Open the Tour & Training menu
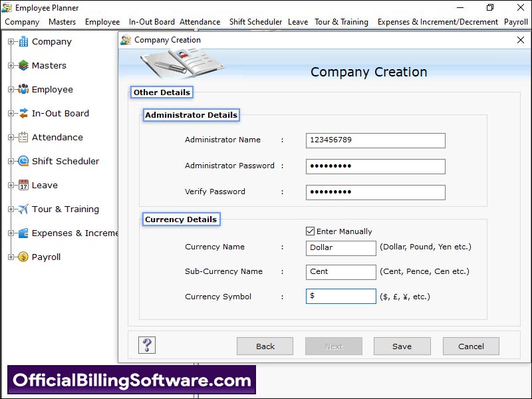Viewport: 532px width, 399px height. tap(341, 22)
